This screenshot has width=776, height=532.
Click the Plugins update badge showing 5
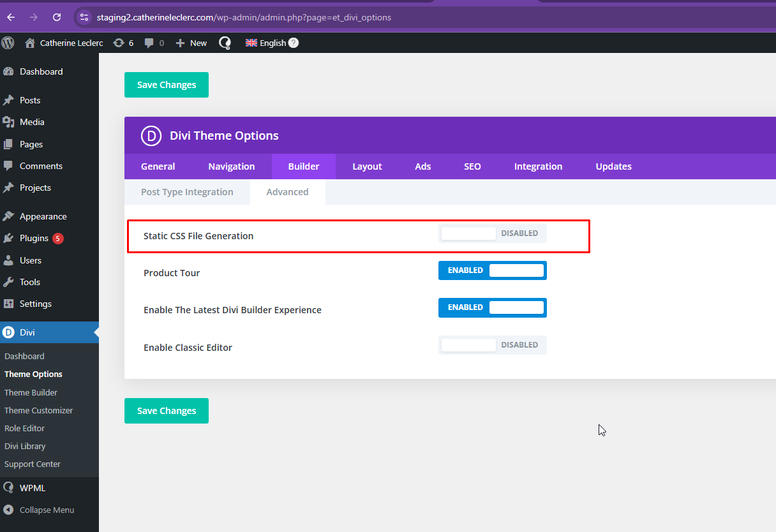(x=58, y=238)
